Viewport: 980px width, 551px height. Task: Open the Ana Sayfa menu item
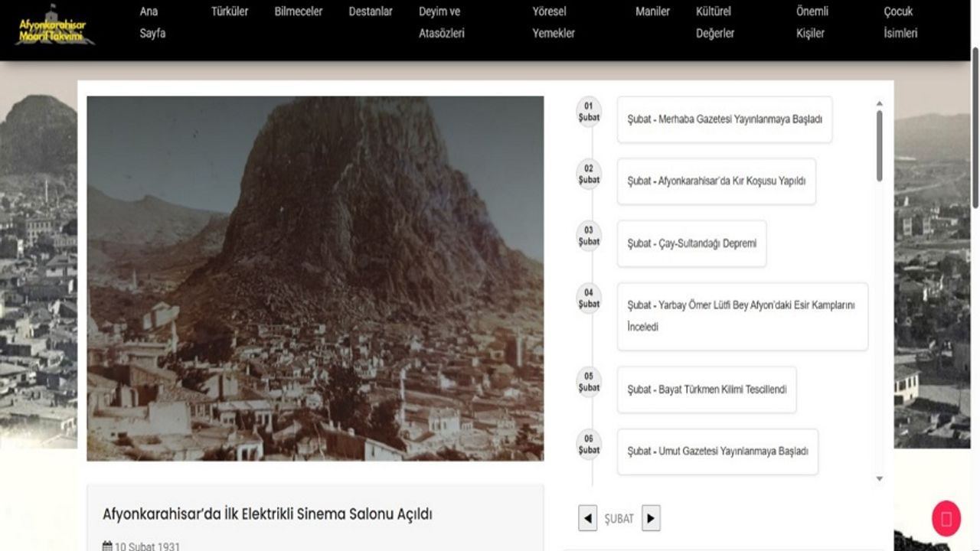152,22
